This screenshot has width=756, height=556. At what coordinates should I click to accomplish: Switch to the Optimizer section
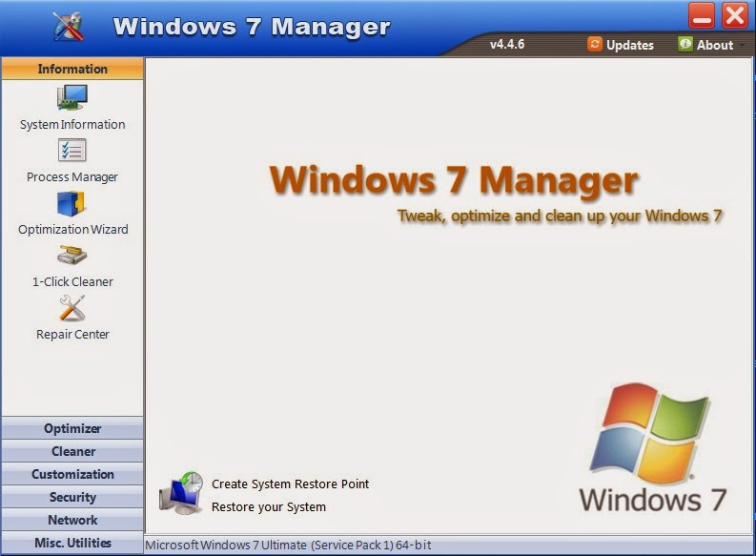pyautogui.click(x=72, y=428)
